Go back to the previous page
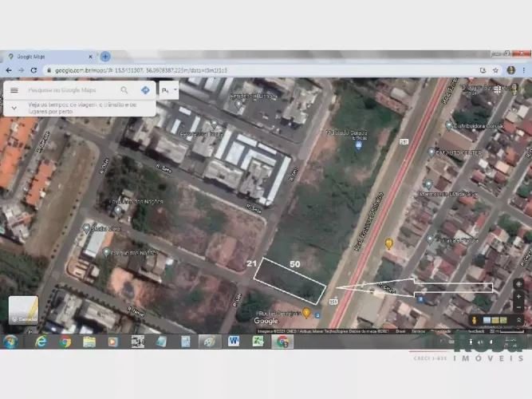532x399 pixels. tap(9, 70)
